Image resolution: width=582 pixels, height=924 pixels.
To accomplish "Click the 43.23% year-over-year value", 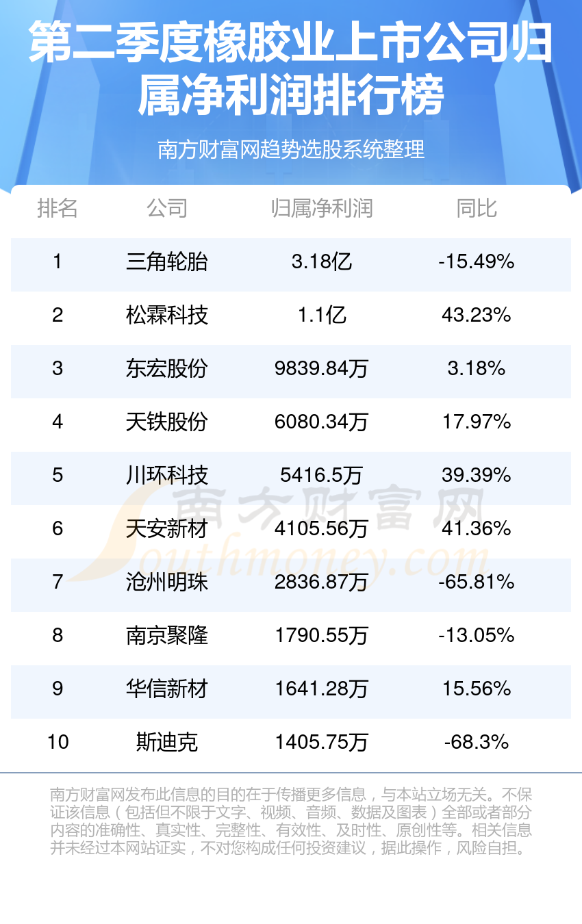I will click(477, 315).
